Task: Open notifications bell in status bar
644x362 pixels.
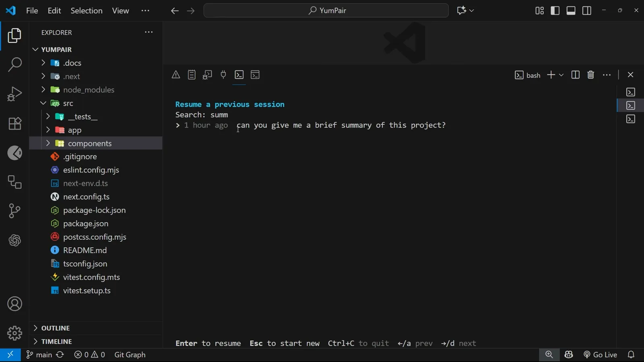Action: 631,355
